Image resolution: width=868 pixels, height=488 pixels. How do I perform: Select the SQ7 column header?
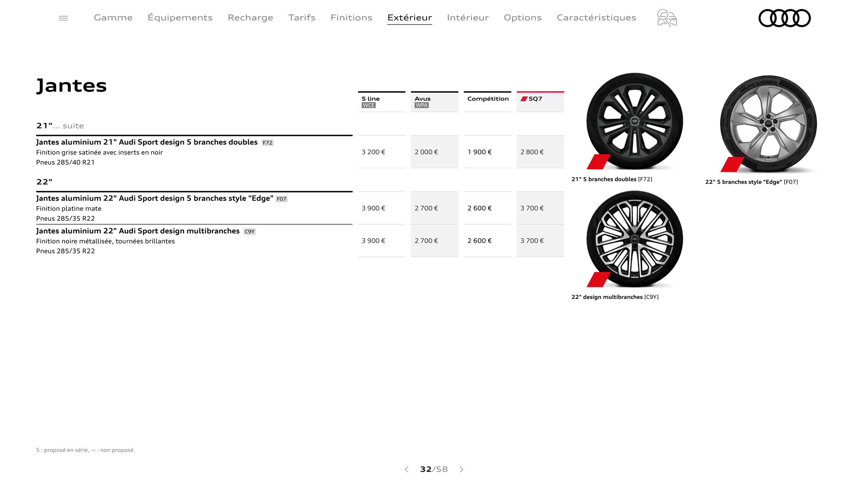pyautogui.click(x=540, y=102)
